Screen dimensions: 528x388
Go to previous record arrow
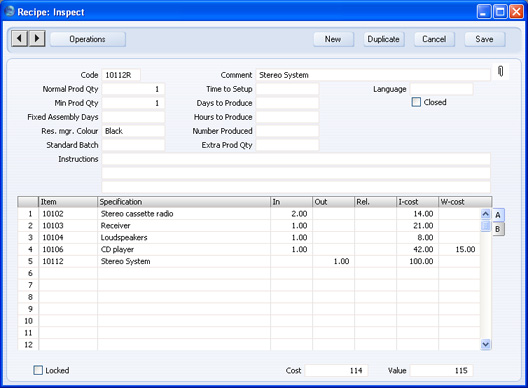coord(20,39)
